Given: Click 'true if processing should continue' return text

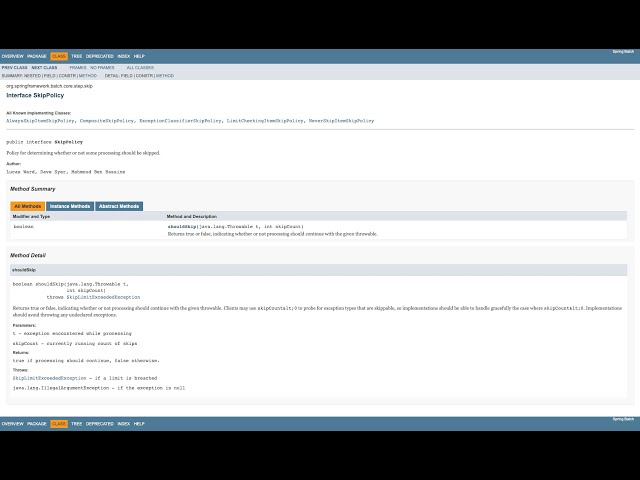Looking at the screenshot, I should tap(86, 361).
